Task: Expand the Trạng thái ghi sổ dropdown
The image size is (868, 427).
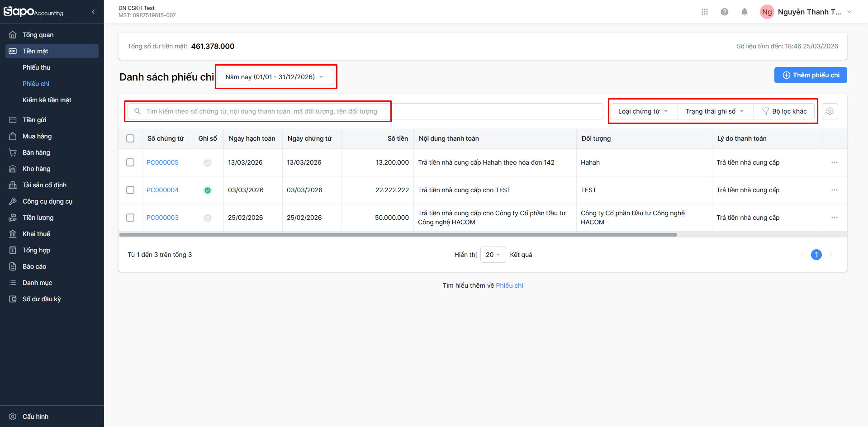Action: point(714,111)
